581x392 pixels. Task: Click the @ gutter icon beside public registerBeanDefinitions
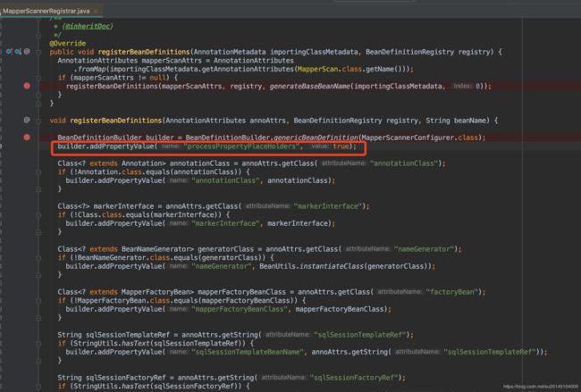pyautogui.click(x=27, y=52)
